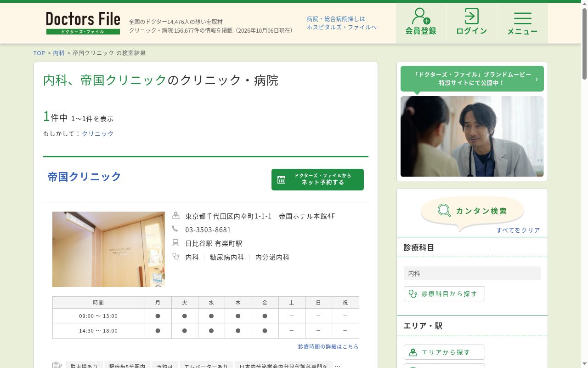Click the 駐車場あり feature tag
588x368 pixels.
tap(84, 366)
